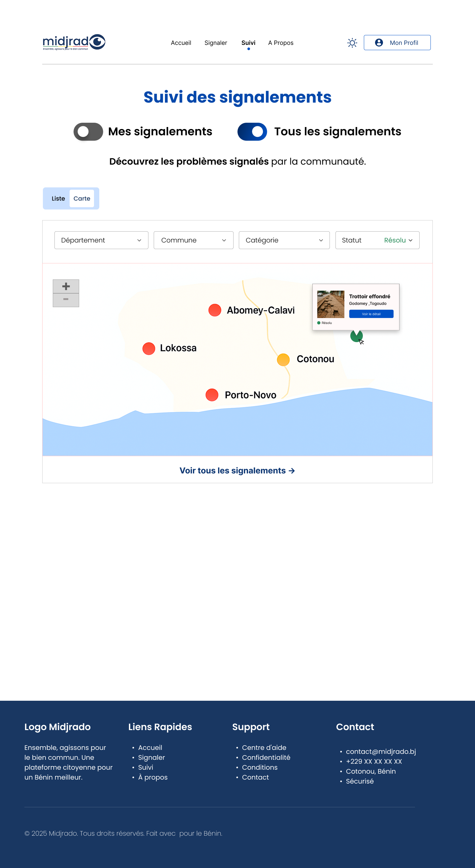Click the Sécurisé footer entry
475x868 pixels.
[360, 781]
